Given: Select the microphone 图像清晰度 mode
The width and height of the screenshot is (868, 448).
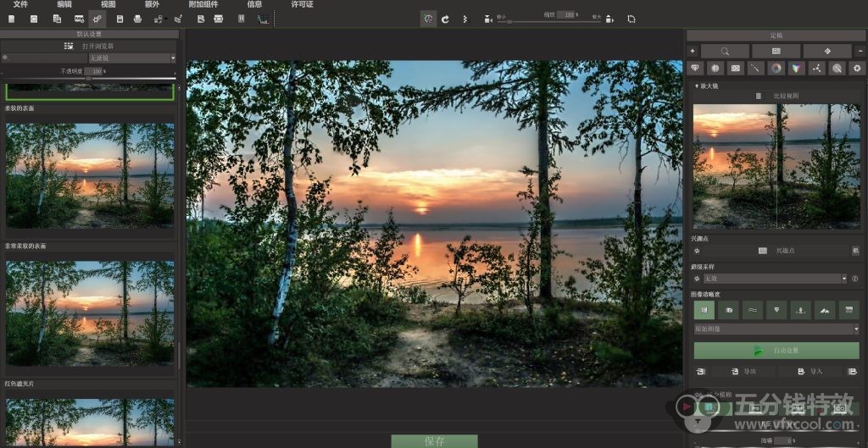Looking at the screenshot, I should (800, 310).
